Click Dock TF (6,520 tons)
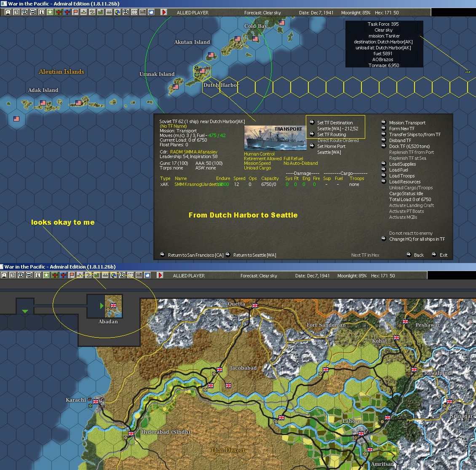Viewport: 476px width, 470px height. (409, 146)
